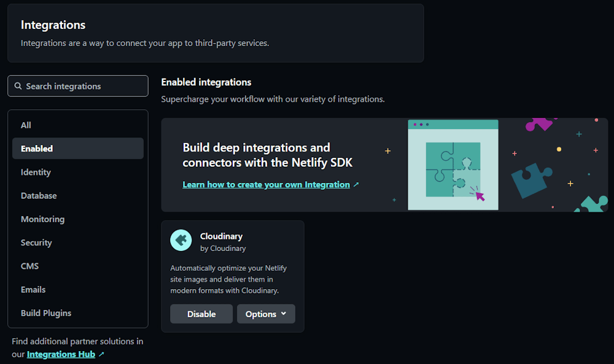This screenshot has height=364, width=614.
Task: Disable the Cloudinary integration
Action: 201,314
